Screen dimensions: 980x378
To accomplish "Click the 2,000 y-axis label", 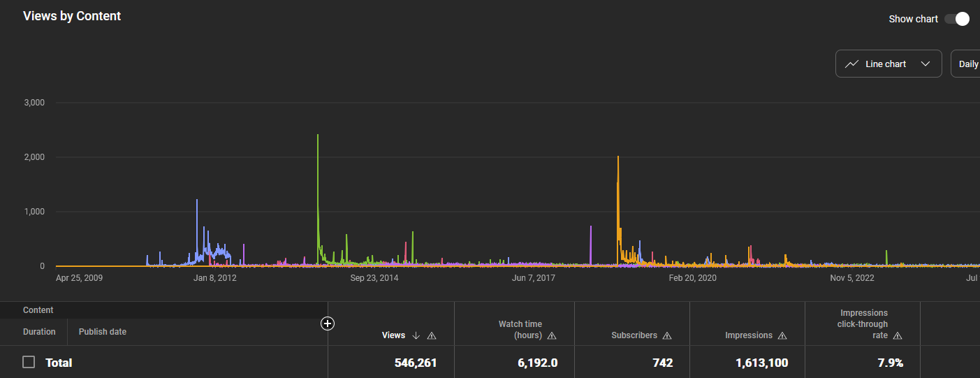I will (x=34, y=157).
